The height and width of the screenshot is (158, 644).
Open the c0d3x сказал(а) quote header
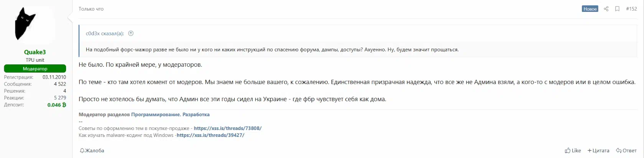105,33
